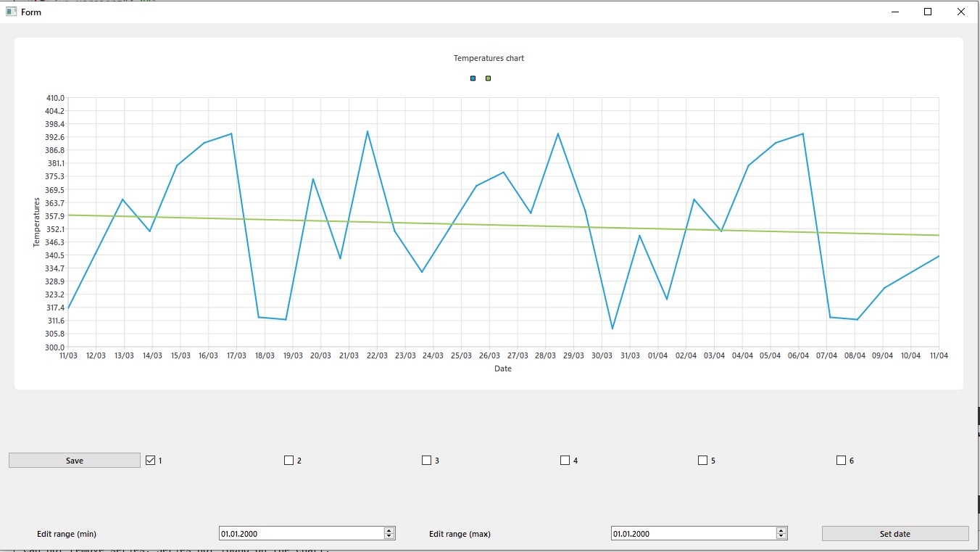Enable checkbox 2

[x=288, y=459]
